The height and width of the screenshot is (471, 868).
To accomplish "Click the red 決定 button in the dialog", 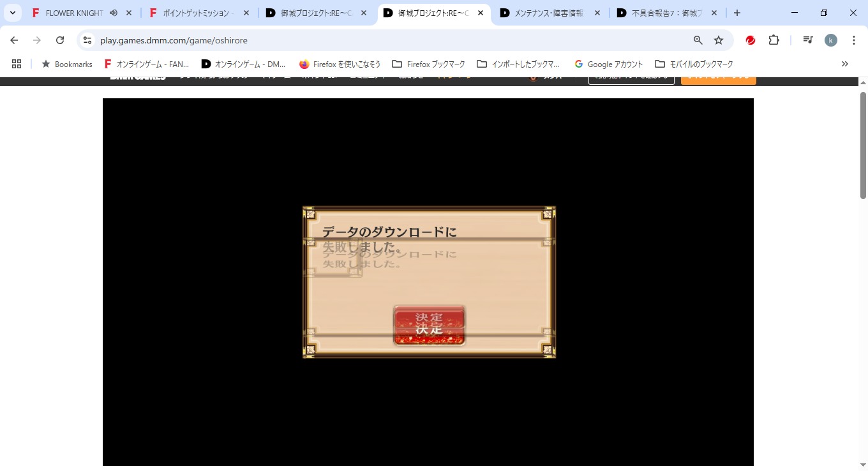I will (x=429, y=325).
